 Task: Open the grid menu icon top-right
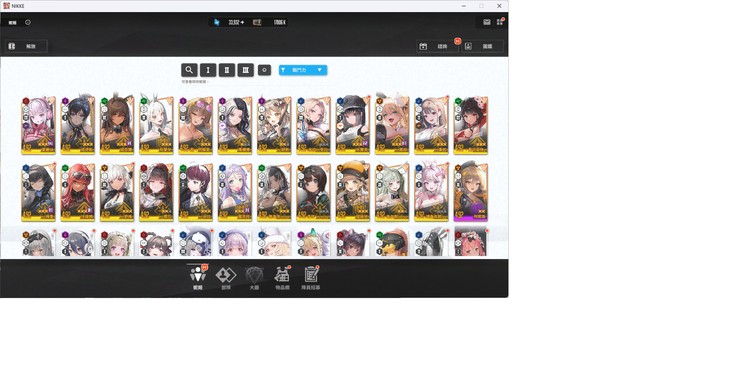[x=500, y=22]
